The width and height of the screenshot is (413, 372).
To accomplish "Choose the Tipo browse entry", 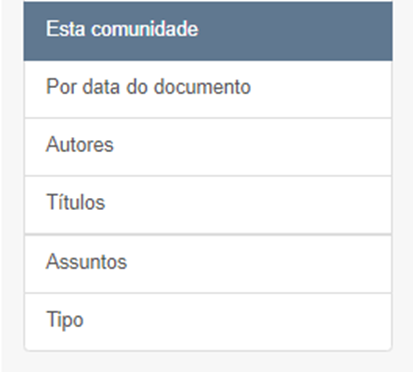I will [208, 322].
